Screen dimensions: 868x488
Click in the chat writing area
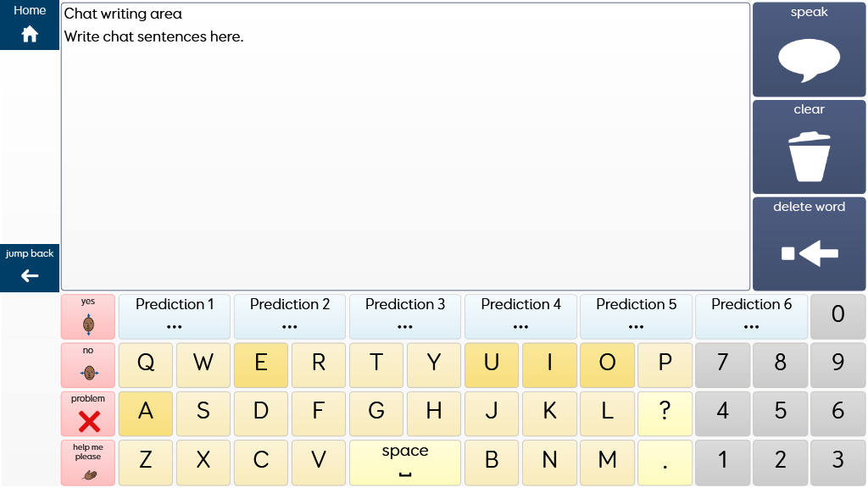pyautogui.click(x=405, y=147)
